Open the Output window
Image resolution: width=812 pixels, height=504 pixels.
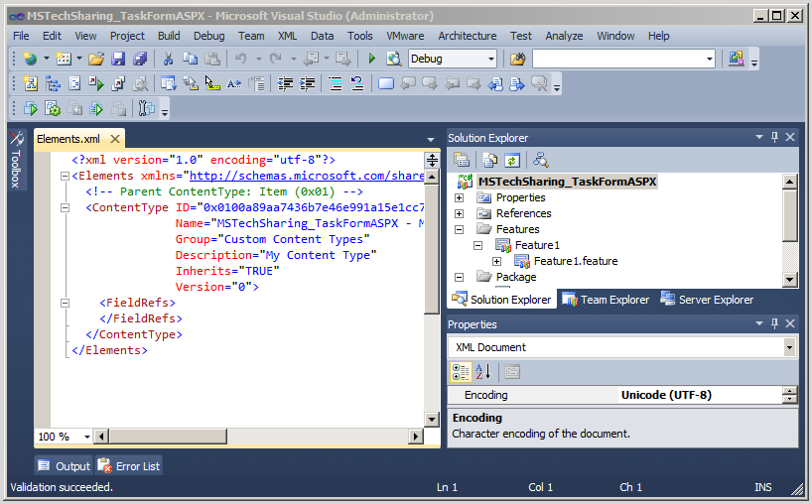[65, 466]
